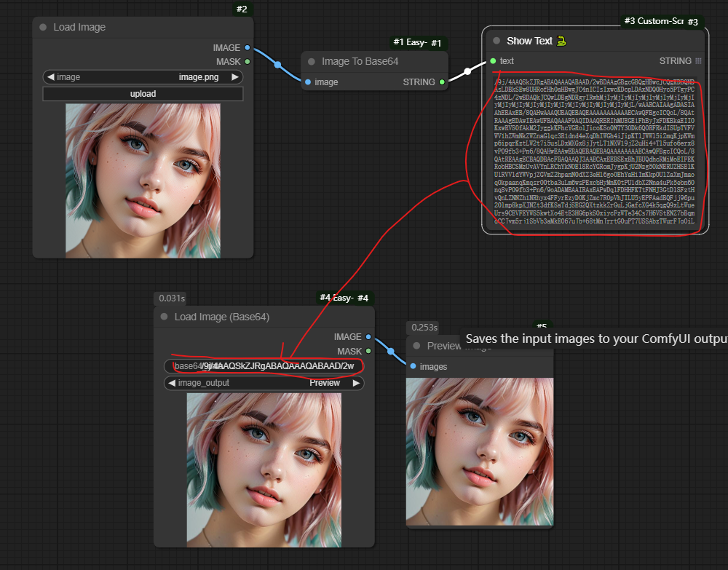This screenshot has height=570, width=728.
Task: Collapse the Load Image (Base64) node via its dot
Action: tap(165, 317)
